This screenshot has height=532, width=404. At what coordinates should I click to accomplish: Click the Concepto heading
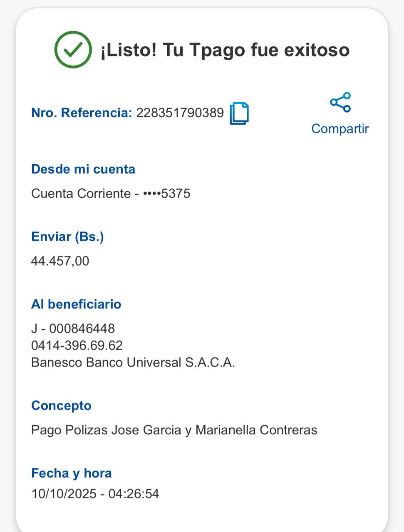coord(61,406)
